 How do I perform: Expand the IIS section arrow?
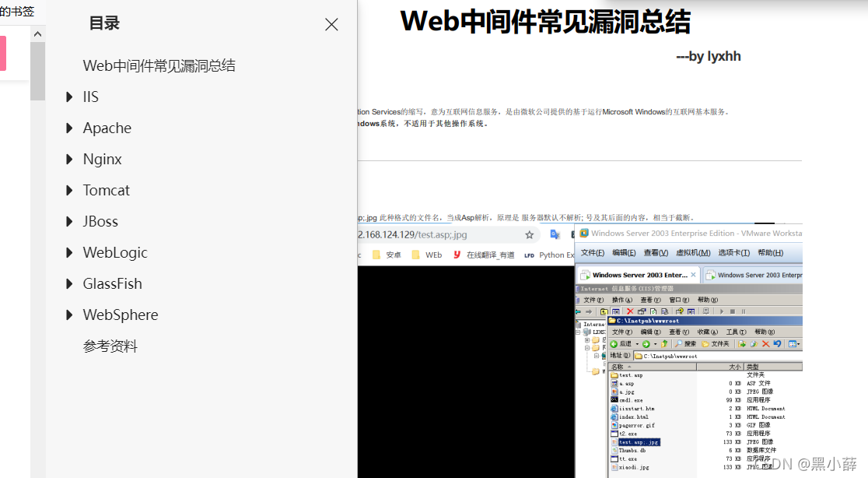[x=69, y=97]
